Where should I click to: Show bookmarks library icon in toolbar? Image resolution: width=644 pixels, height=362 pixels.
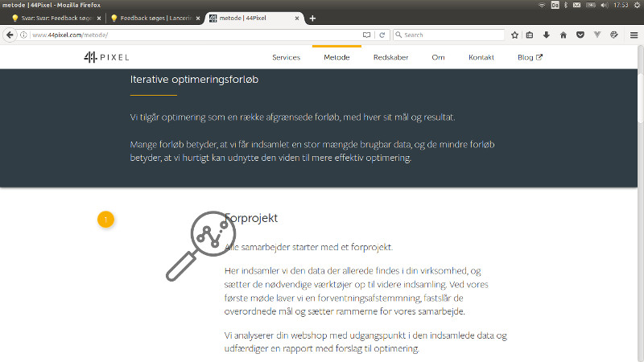(x=530, y=35)
